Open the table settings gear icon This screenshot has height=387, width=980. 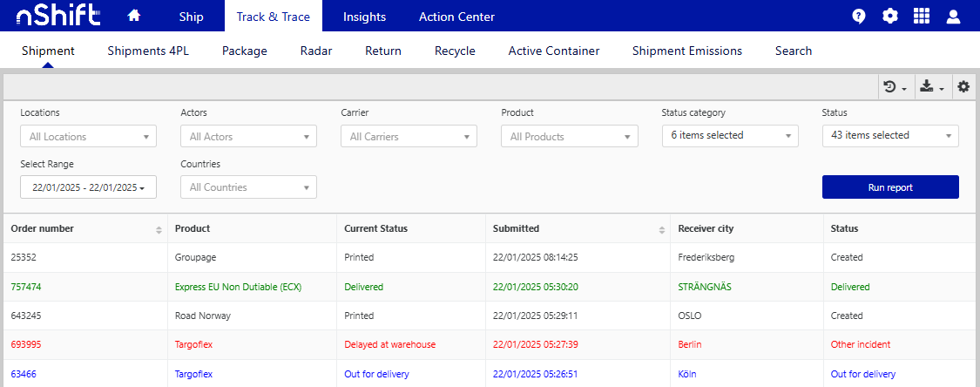(963, 86)
